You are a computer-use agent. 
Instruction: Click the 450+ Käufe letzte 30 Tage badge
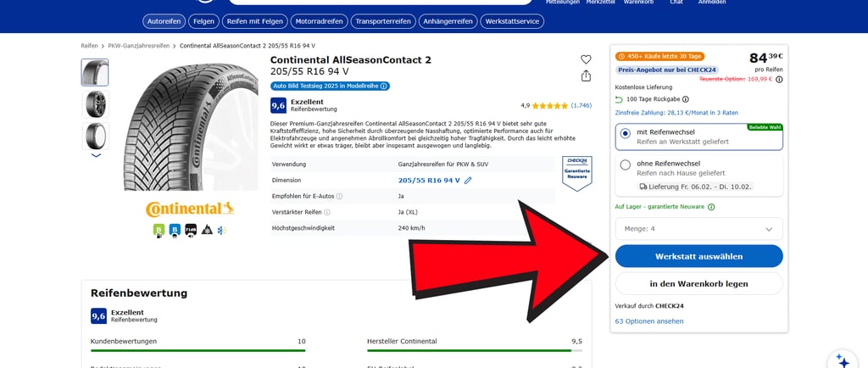(x=659, y=57)
